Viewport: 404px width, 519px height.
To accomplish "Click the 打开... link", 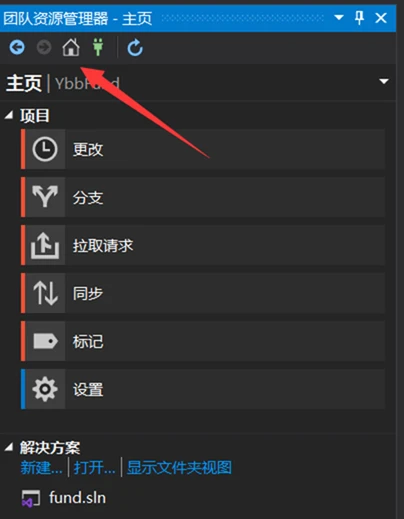I will (x=95, y=467).
